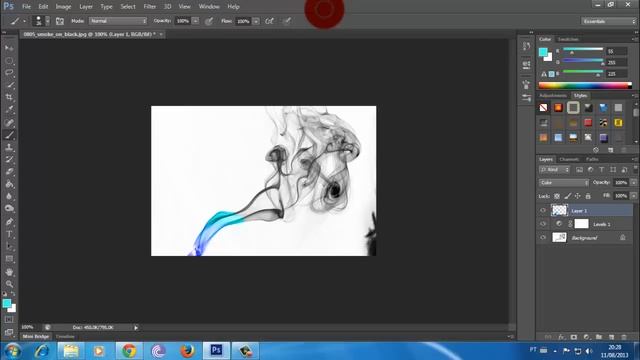Select the Healing Brush tool
Image resolution: width=640 pixels, height=360 pixels.
pos(9,123)
